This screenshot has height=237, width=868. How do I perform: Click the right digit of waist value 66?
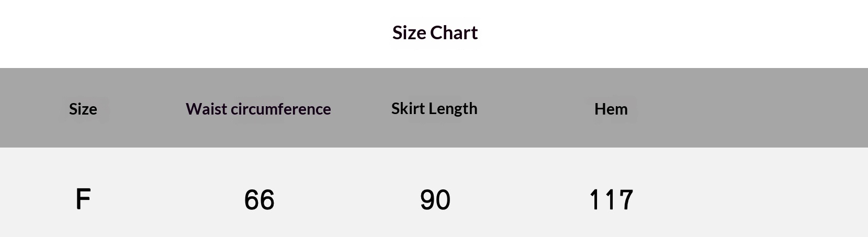pyautogui.click(x=267, y=200)
